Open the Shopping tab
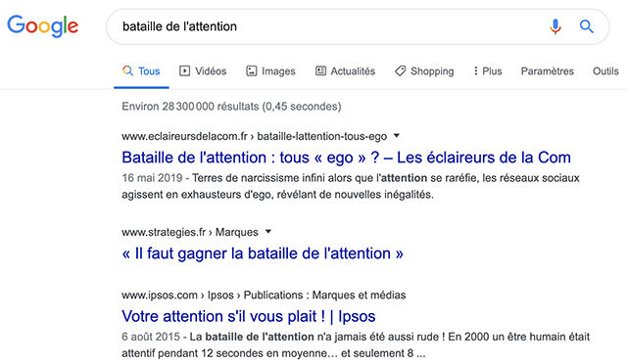Screen dimensions: 627x364 pos(424,71)
